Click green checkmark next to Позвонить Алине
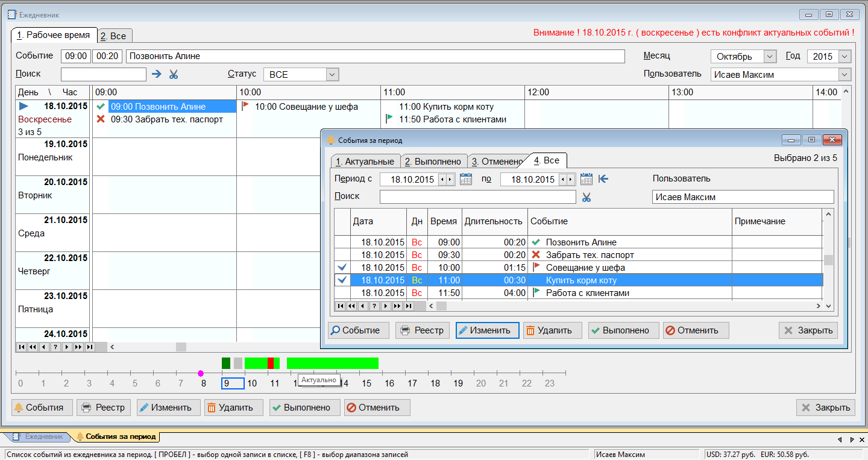Screen dimensions: 868x460 [x=101, y=107]
